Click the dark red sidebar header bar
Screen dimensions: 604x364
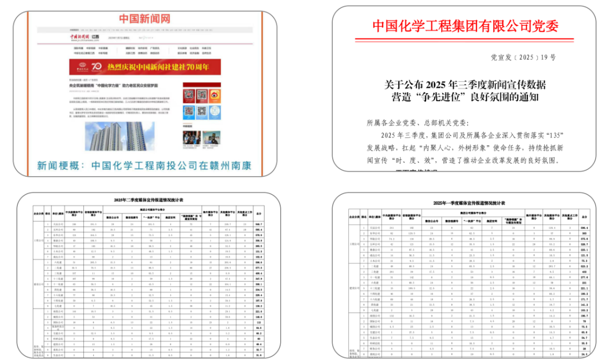click(x=202, y=85)
